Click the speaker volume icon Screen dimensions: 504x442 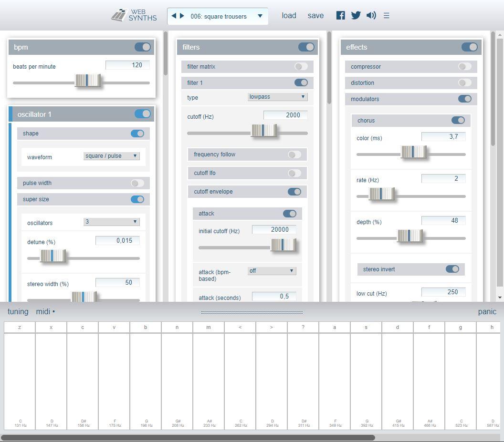(x=371, y=15)
